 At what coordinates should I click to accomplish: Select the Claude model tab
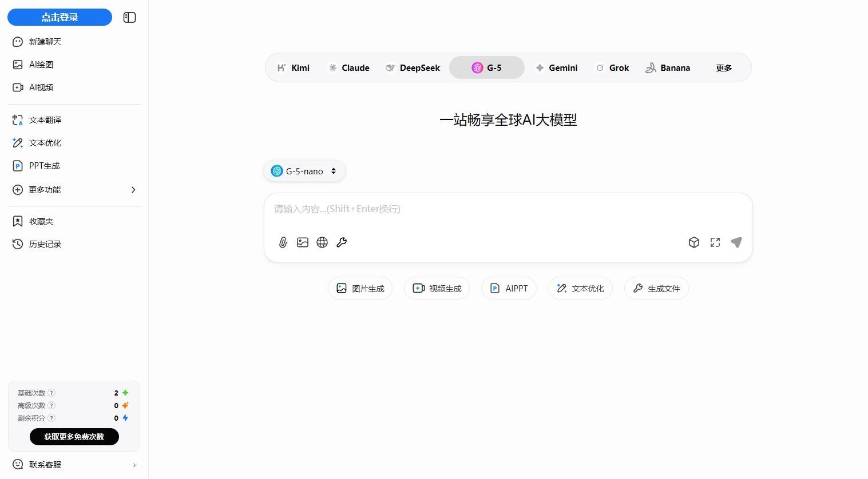pos(348,67)
